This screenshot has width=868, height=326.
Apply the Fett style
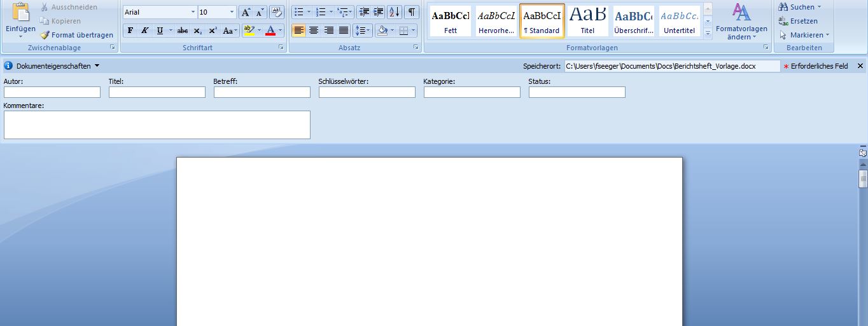(451, 21)
